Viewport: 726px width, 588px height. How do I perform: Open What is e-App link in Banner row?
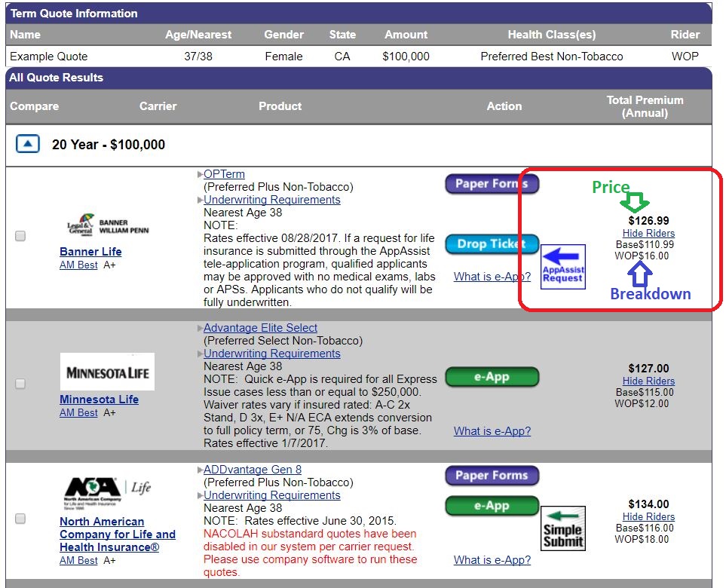492,277
